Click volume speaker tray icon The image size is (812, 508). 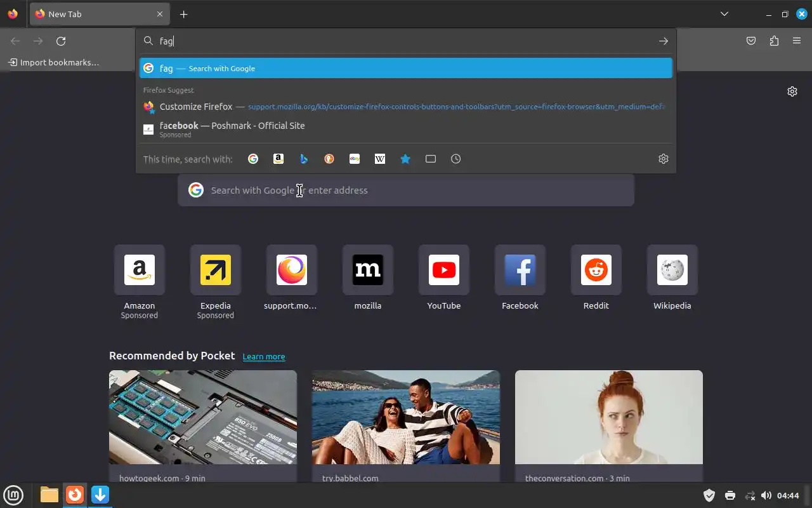tap(766, 495)
